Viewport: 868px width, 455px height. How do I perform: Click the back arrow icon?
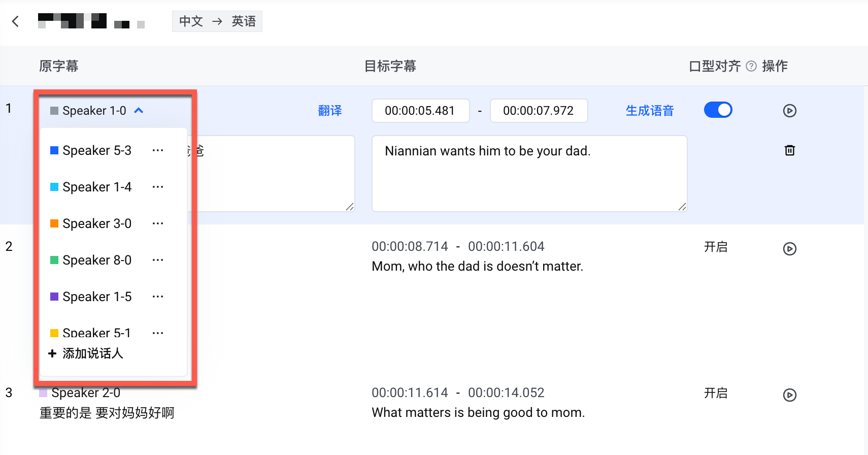click(15, 21)
